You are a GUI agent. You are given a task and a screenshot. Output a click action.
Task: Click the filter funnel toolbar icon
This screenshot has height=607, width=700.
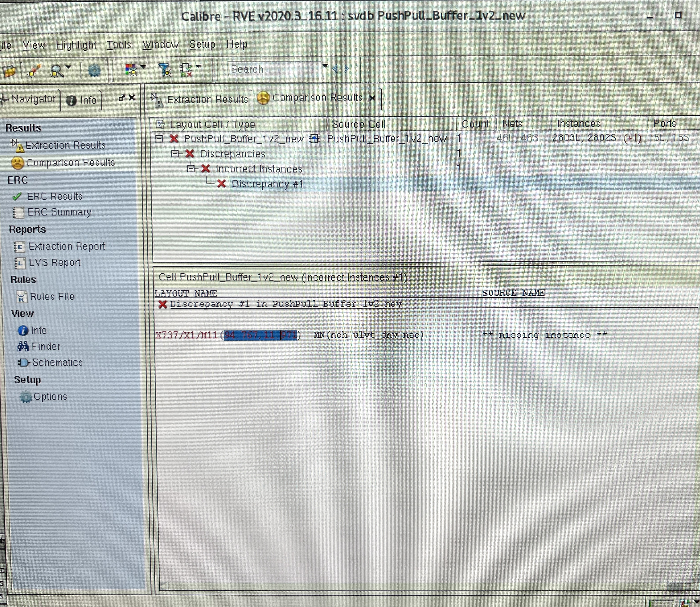click(165, 70)
